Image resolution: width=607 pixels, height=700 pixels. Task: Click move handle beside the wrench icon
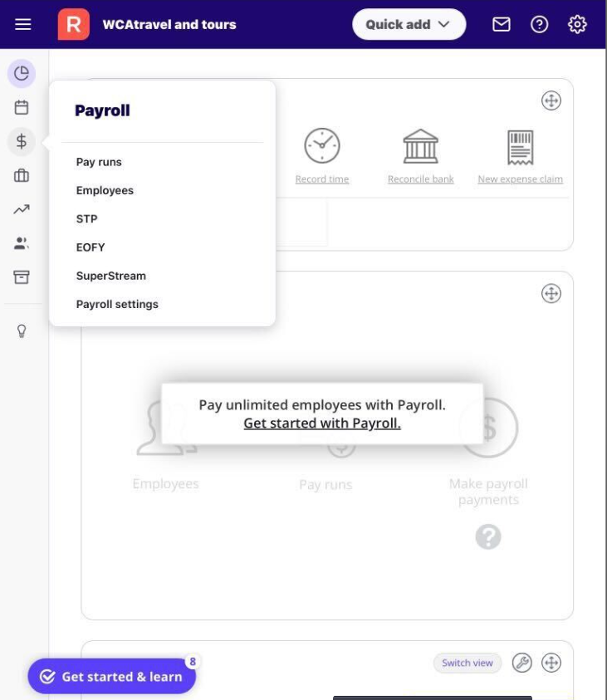(x=551, y=663)
